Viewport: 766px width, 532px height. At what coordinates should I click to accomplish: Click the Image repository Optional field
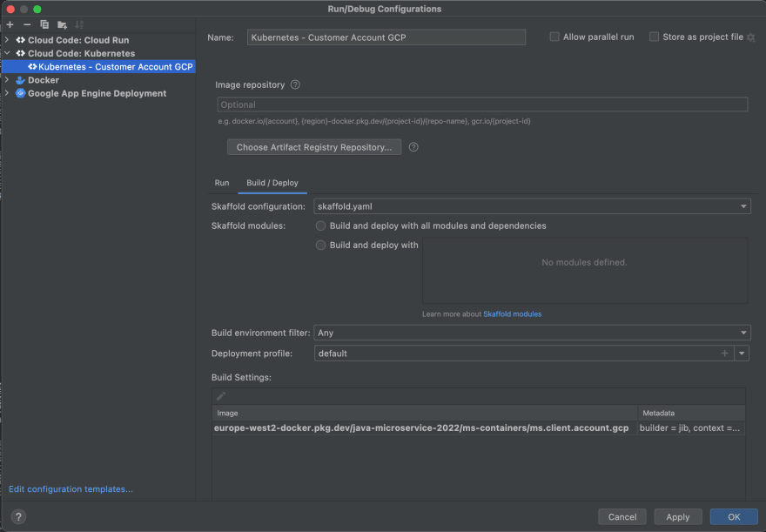pyautogui.click(x=482, y=104)
